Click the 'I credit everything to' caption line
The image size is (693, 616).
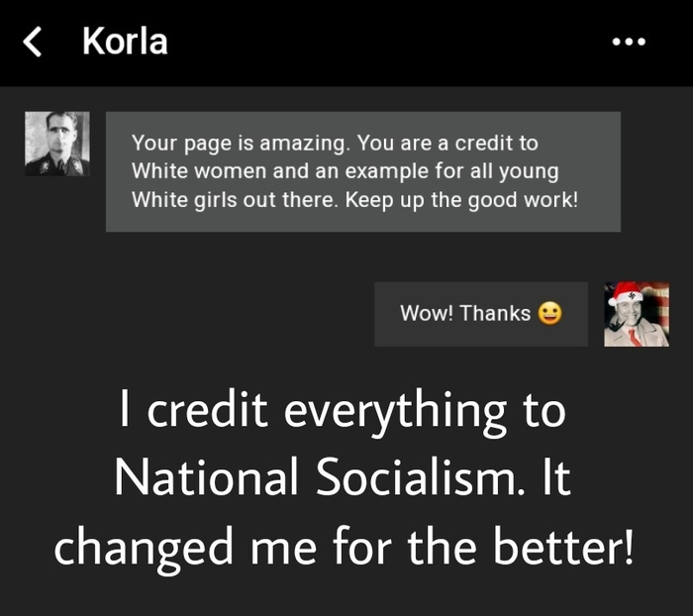coord(343,411)
